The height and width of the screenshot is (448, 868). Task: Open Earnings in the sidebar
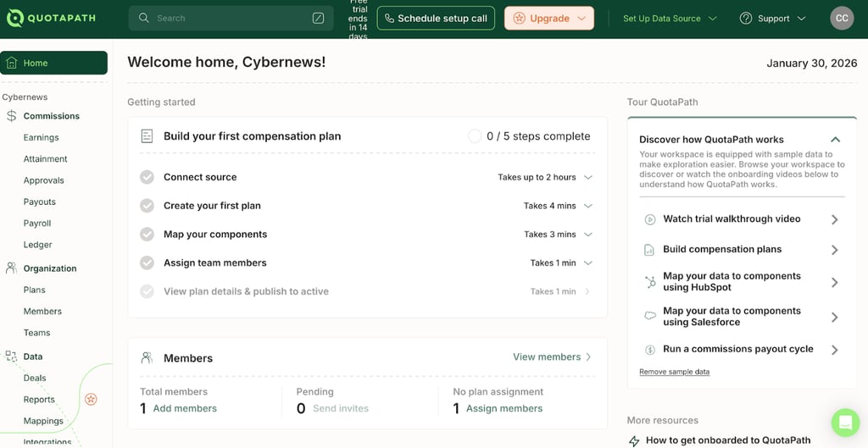[41, 137]
